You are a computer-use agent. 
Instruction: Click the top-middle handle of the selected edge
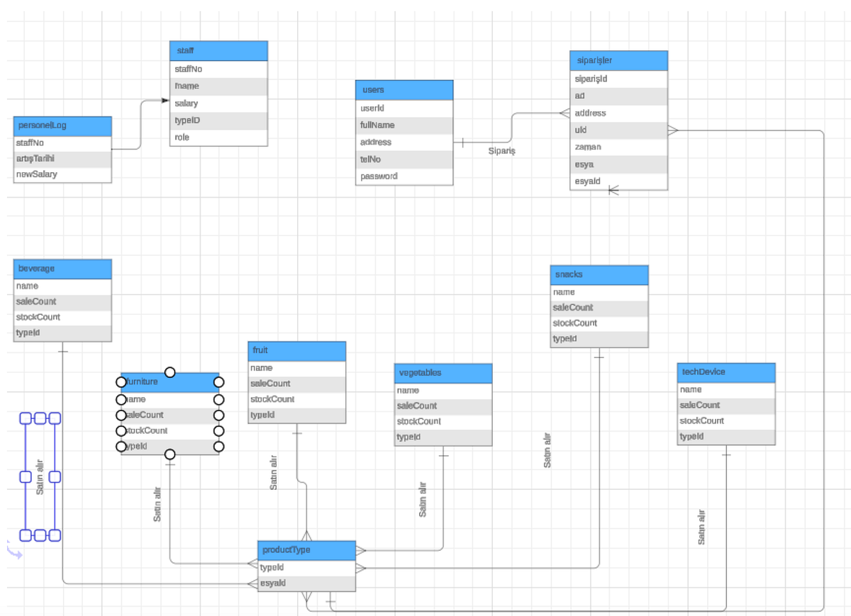click(40, 418)
